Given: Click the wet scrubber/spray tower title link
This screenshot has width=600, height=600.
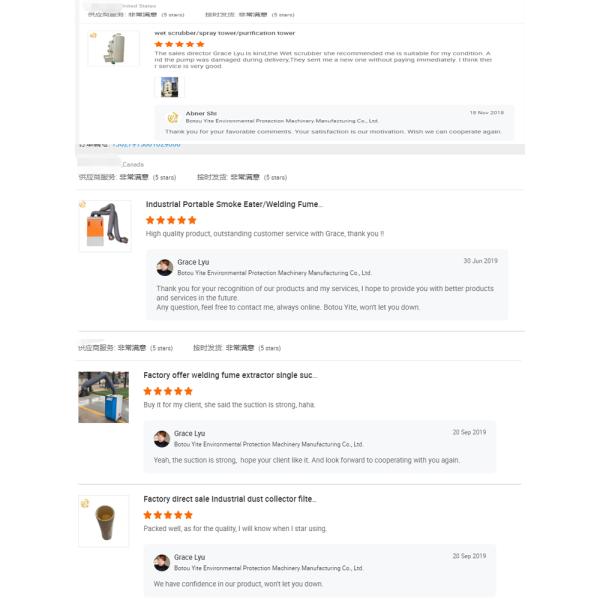Looking at the screenshot, I should tap(224, 33).
